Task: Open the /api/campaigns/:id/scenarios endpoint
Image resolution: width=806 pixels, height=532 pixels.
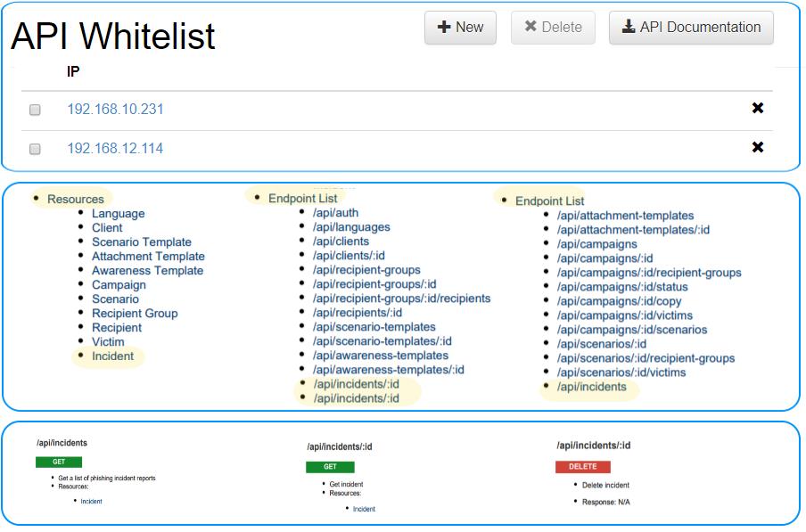Action: 632,330
